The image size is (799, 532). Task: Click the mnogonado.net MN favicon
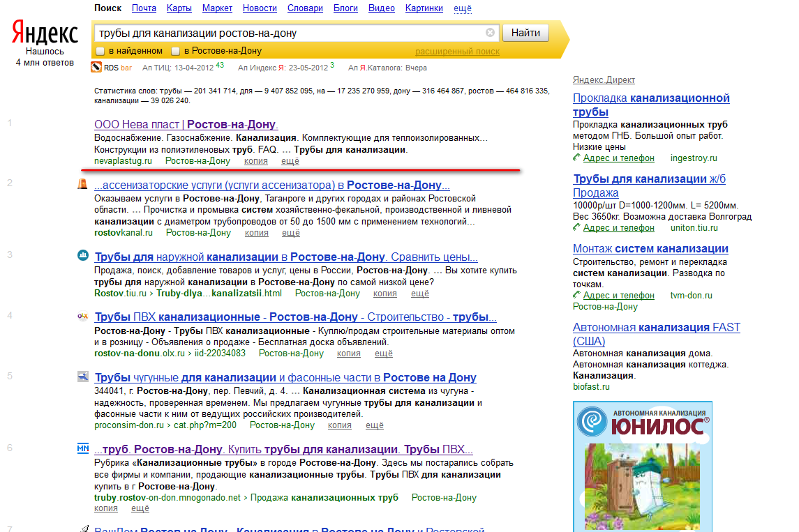82,448
